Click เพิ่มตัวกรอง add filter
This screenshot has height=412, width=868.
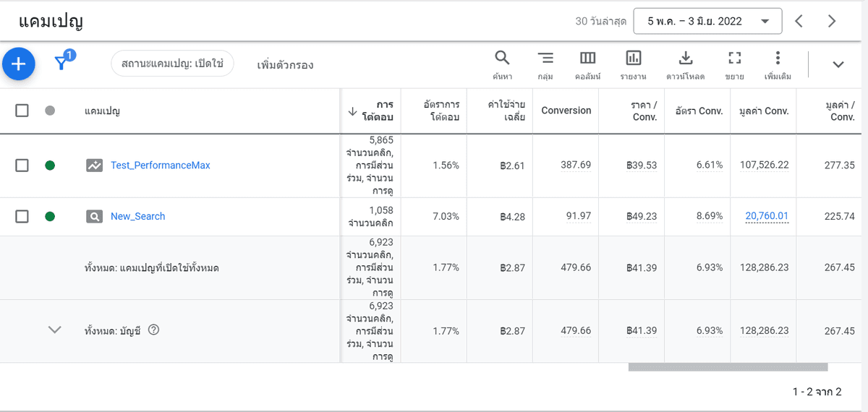coord(285,65)
